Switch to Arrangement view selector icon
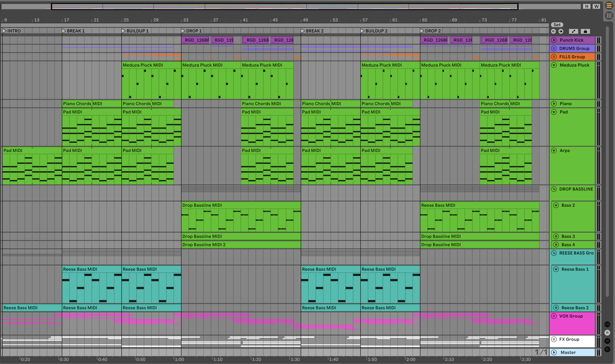 pyautogui.click(x=609, y=6)
